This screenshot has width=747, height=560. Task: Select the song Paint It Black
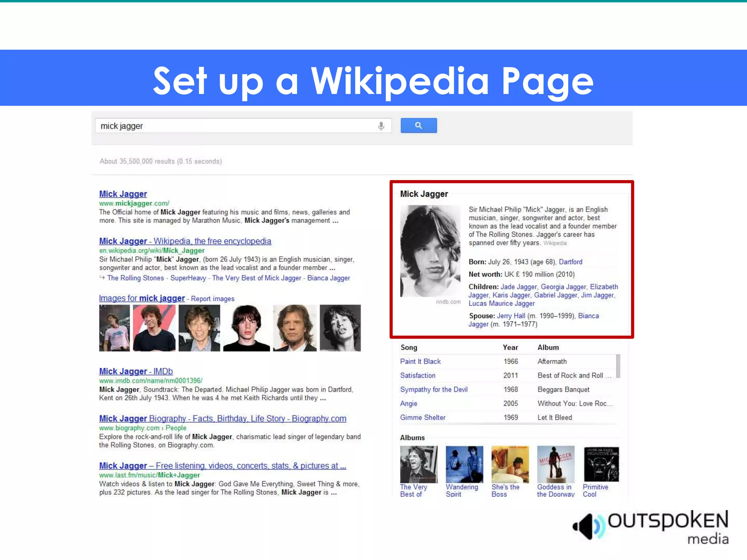click(x=420, y=361)
